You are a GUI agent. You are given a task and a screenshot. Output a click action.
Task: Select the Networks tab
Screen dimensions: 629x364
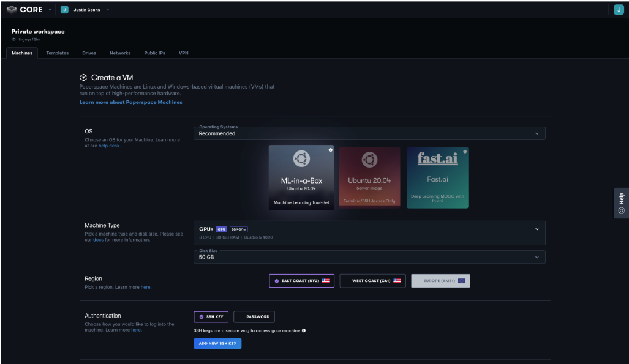pyautogui.click(x=120, y=53)
